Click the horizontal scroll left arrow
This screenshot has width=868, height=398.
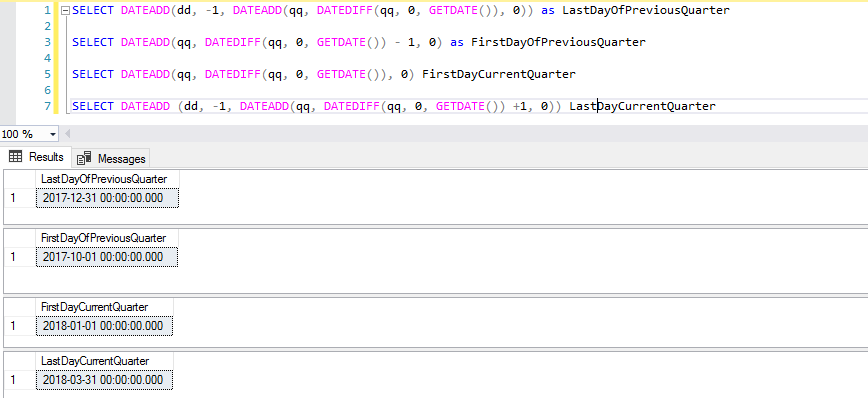coord(68,134)
